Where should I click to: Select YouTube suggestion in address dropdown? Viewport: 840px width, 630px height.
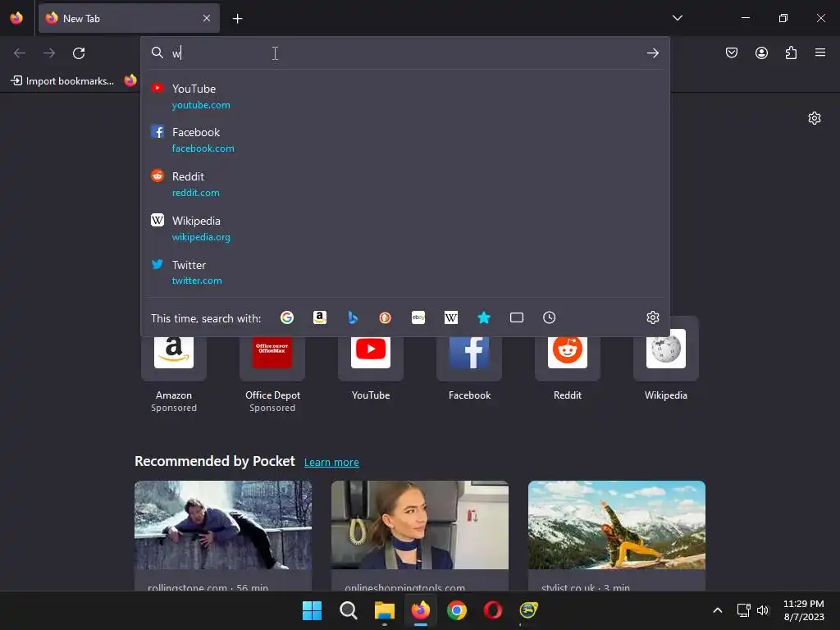[405, 97]
